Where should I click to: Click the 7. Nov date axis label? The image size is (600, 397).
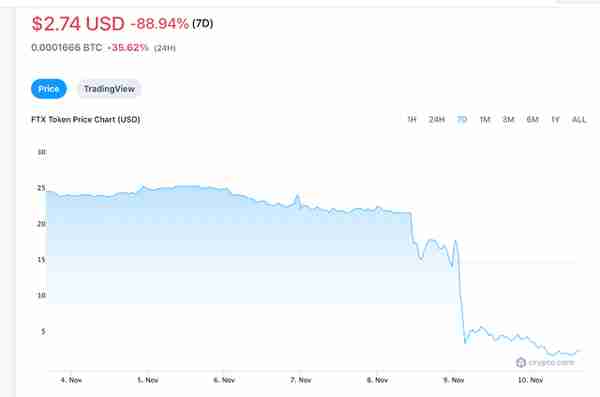pyautogui.click(x=301, y=380)
